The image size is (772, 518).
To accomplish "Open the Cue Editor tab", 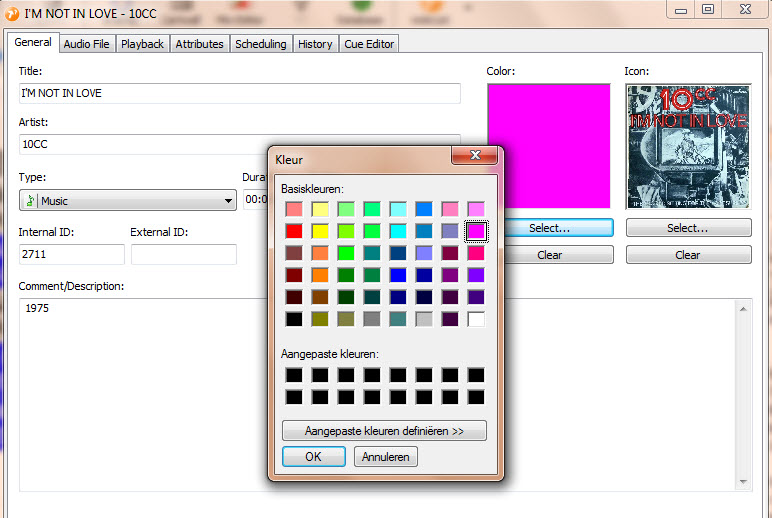I will tap(369, 44).
